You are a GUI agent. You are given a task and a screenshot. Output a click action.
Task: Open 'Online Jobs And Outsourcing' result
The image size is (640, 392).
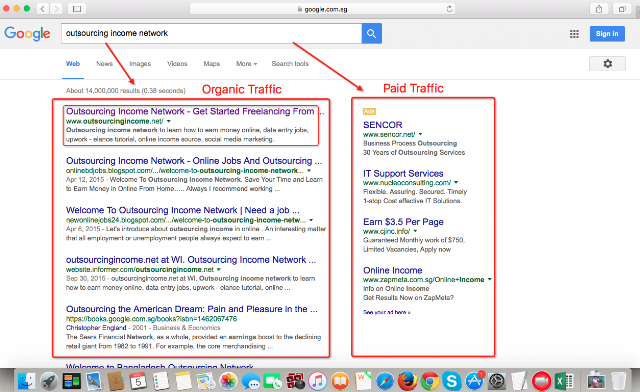pos(194,160)
